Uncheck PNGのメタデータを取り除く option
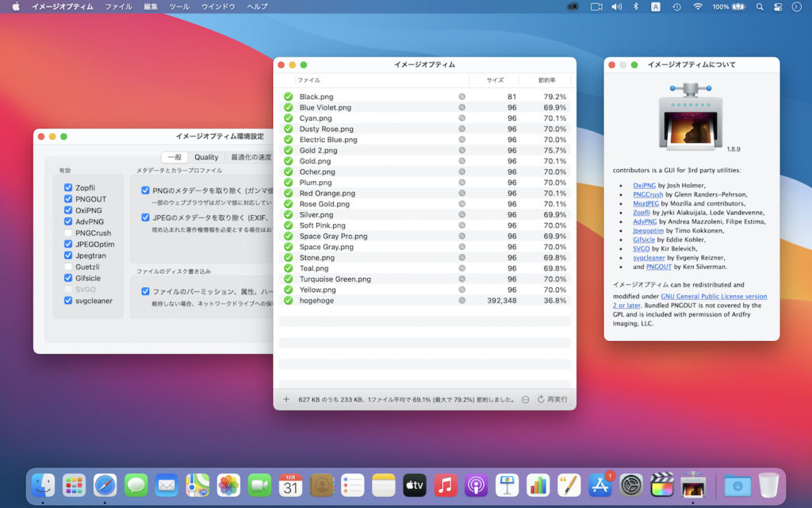Image resolution: width=812 pixels, height=508 pixels. [x=144, y=190]
